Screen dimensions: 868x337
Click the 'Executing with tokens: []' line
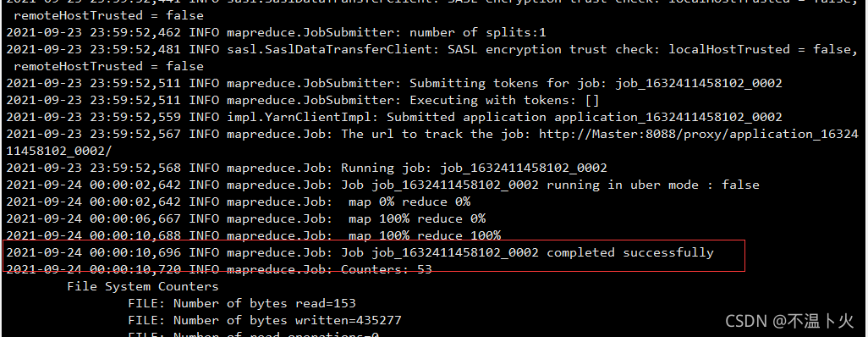click(303, 100)
